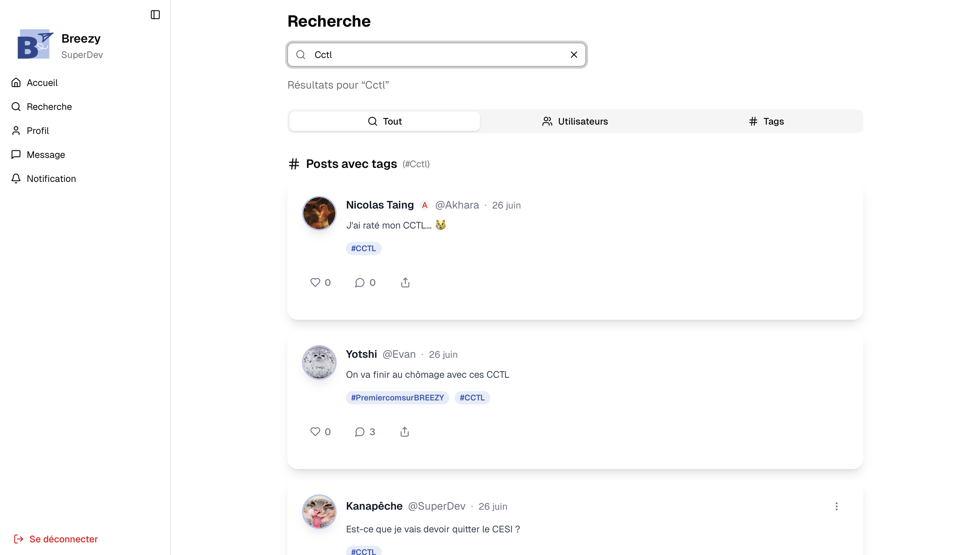Viewport: 980px width, 555px height.
Task: Open the three-dot menu on Kanapêche's post
Action: click(836, 506)
